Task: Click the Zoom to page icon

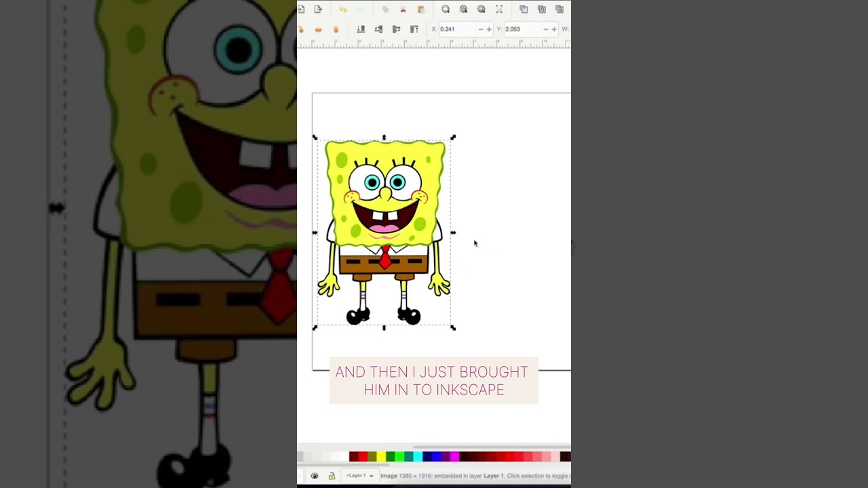Action: click(x=481, y=9)
